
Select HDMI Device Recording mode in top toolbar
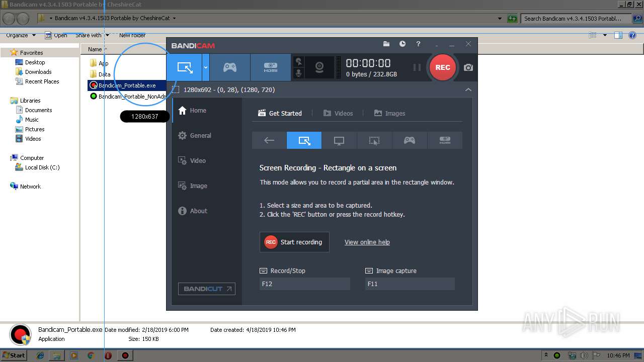tap(271, 67)
